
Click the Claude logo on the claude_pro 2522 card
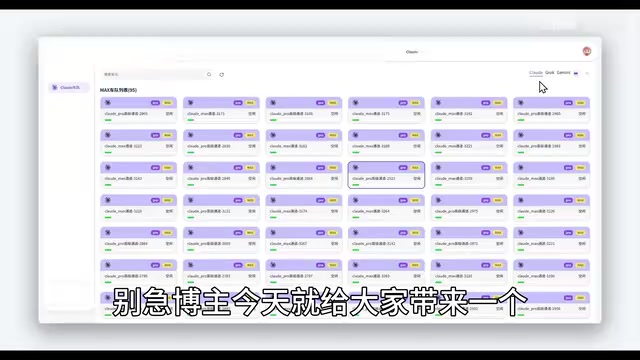[356, 167]
